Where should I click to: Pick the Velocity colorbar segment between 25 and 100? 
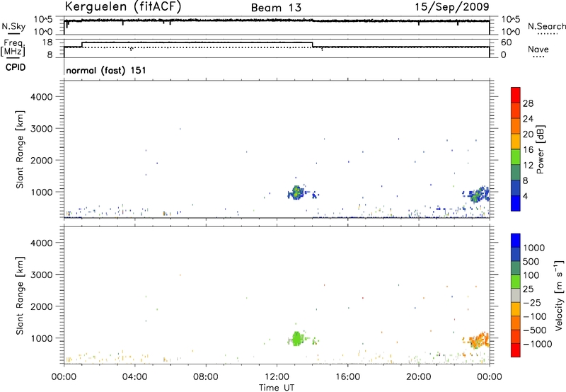516,282
